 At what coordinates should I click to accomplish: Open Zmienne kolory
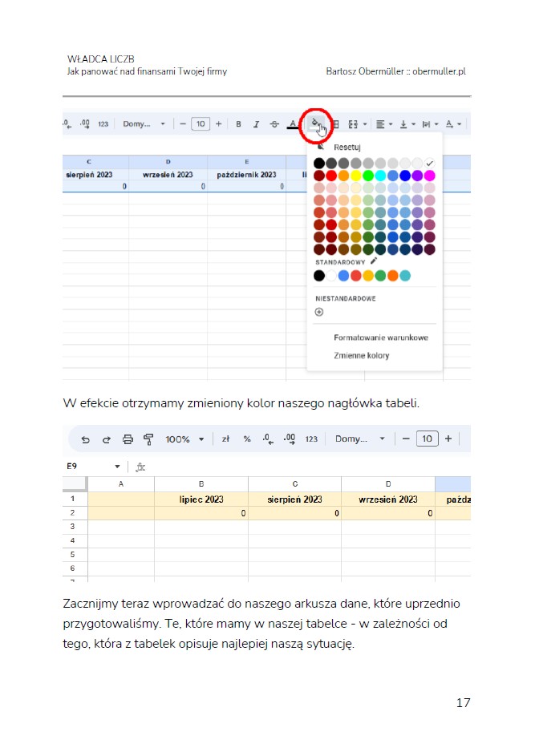coord(361,355)
